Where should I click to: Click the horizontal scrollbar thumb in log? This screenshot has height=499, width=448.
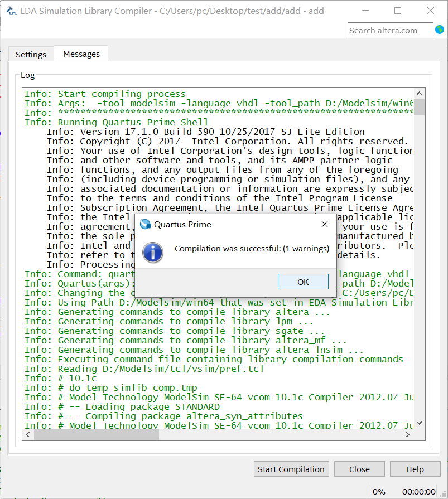tap(97, 435)
